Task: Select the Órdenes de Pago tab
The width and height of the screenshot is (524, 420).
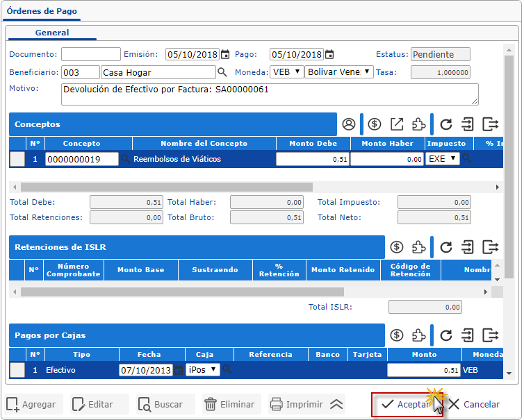Action: (x=42, y=12)
